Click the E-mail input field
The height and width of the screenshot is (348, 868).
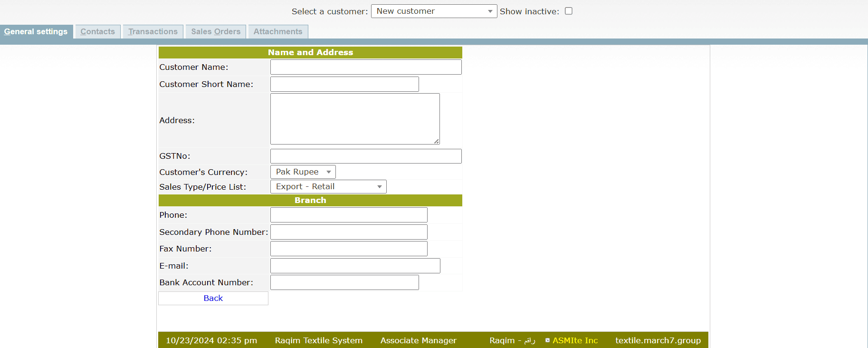(x=355, y=266)
